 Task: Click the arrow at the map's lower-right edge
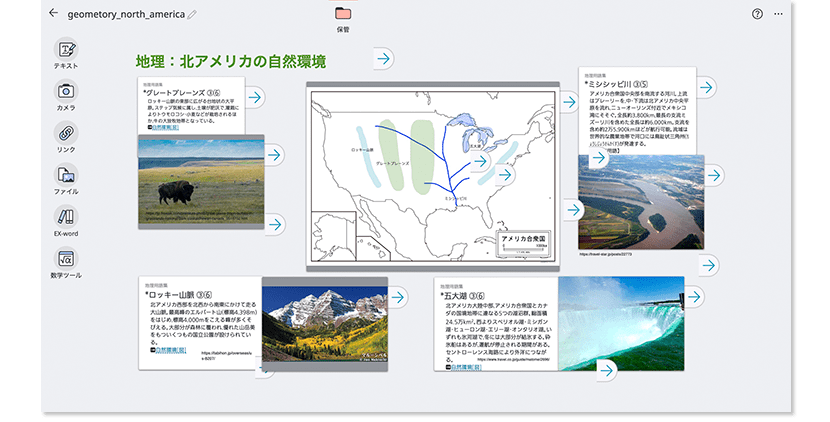pos(573,210)
